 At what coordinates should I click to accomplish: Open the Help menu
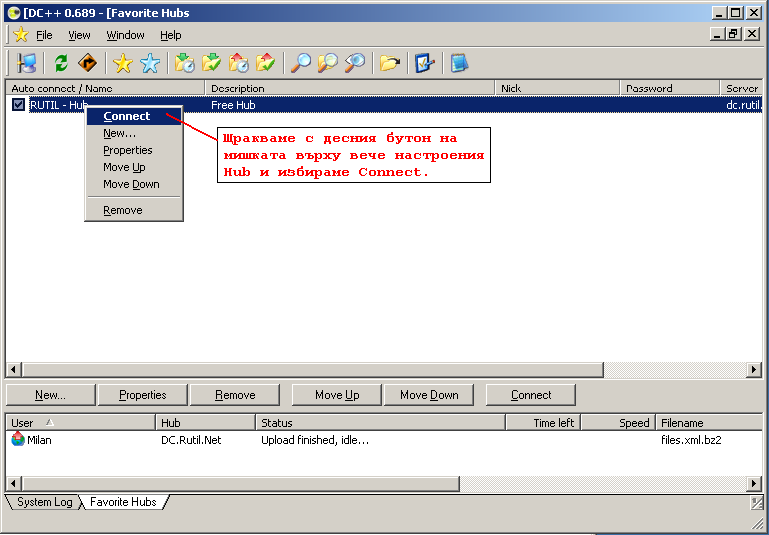click(171, 35)
